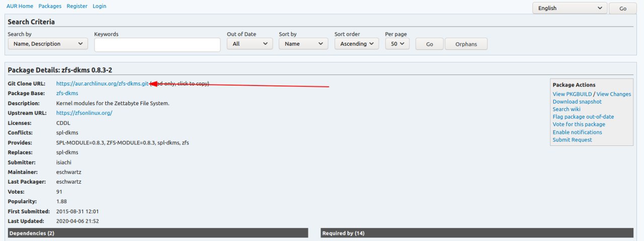
Task: Open the zfsonlinux.org upstream URL
Action: click(x=84, y=113)
